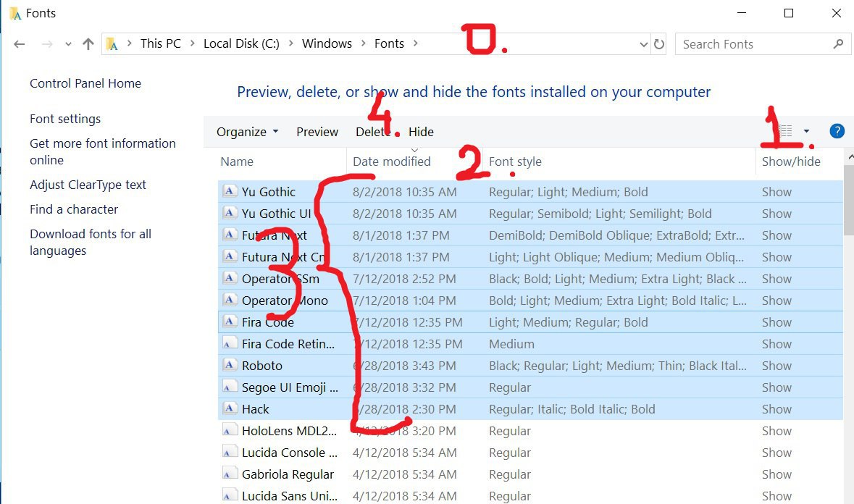854x504 pixels.
Task: Click Show value in the Roboto row
Action: click(x=776, y=366)
